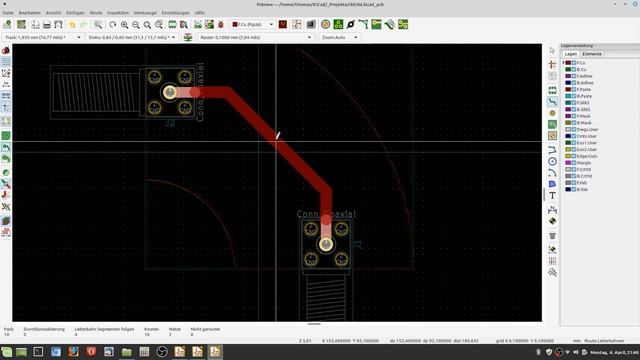Screen dimensions: 640x360
Task: Zoom in on the board
Action: pyautogui.click(x=124, y=25)
